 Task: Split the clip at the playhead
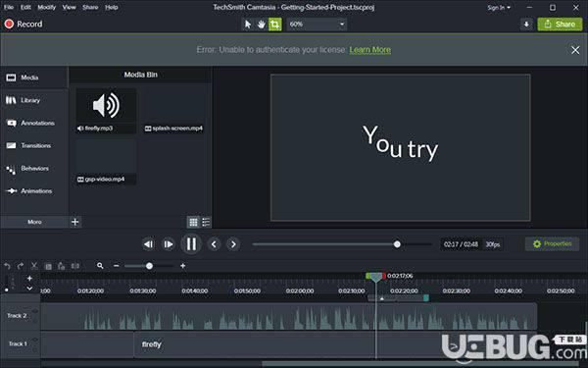[75, 266]
